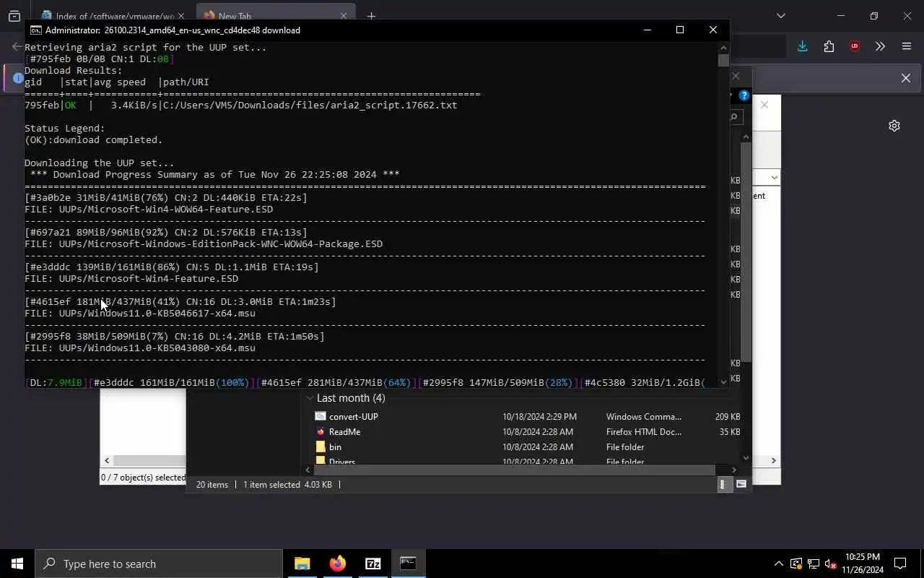924x578 pixels.
Task: Click '20 items' in Explorer status bar
Action: click(212, 485)
